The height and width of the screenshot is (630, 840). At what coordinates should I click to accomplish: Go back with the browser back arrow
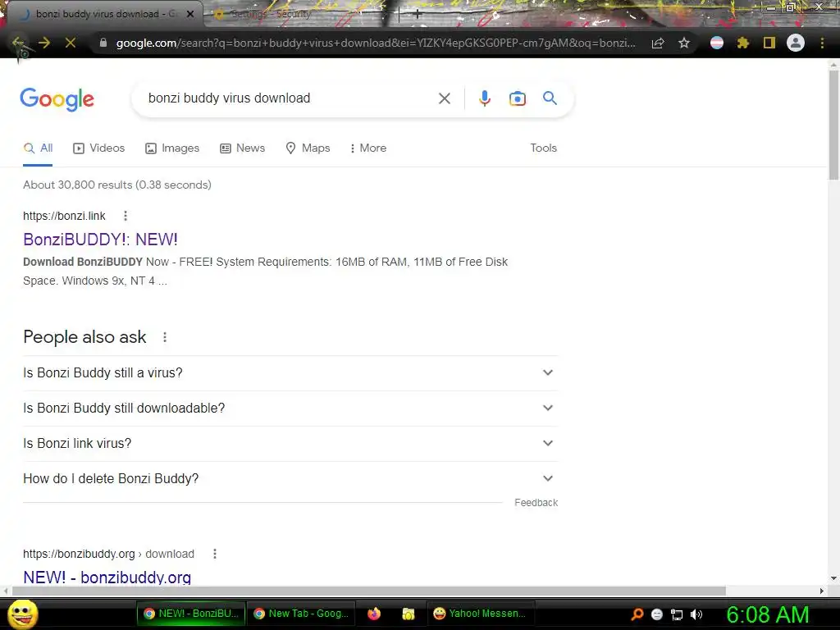(x=18, y=43)
